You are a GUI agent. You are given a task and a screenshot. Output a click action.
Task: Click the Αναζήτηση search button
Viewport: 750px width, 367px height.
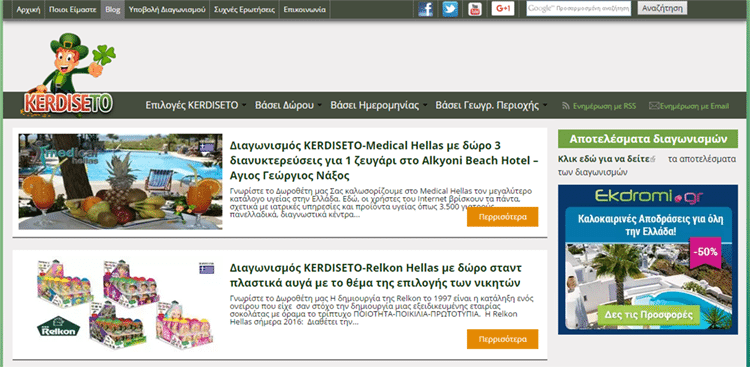point(662,8)
